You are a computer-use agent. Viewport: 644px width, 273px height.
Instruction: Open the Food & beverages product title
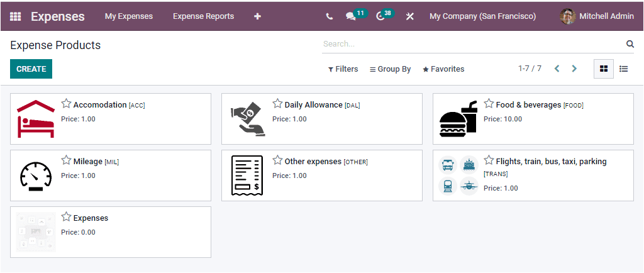(528, 104)
